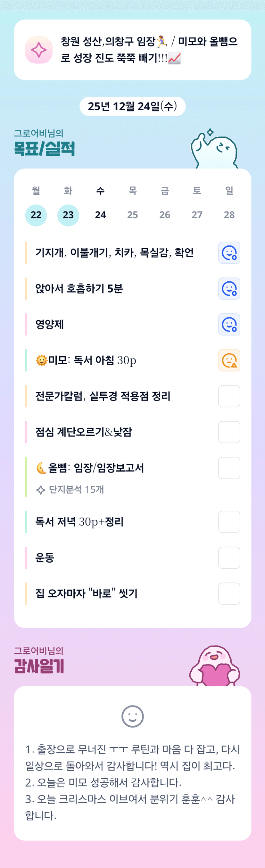Tick the 운동 checkbox
265x868 pixels.
click(229, 558)
